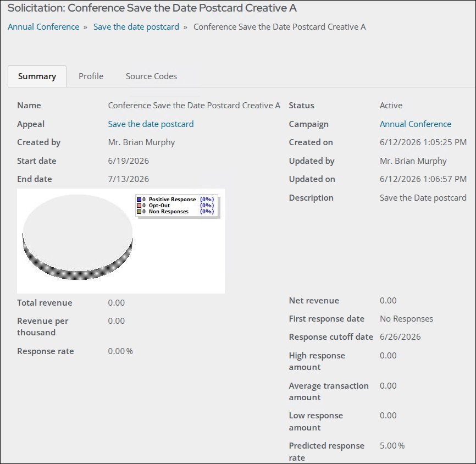Click End date value '7/13/2026'

tap(129, 179)
